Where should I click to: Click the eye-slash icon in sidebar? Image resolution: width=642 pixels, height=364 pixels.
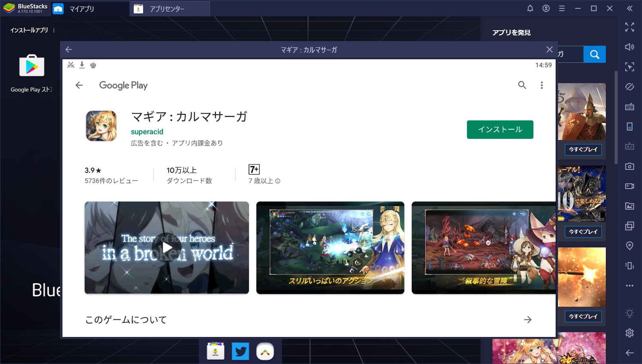(630, 87)
